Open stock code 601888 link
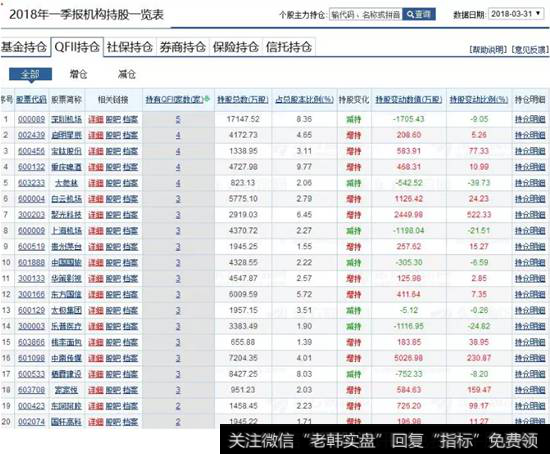This screenshot has width=550, height=454. tap(32, 262)
